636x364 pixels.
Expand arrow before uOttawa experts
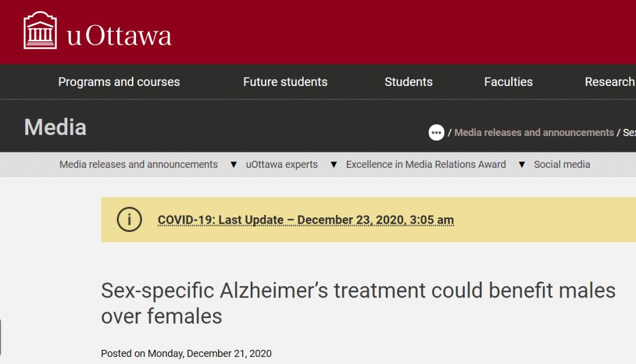[234, 165]
